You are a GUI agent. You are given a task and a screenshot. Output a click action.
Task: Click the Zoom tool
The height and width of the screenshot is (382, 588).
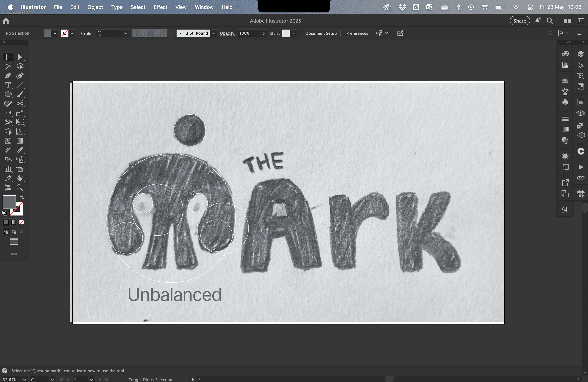pyautogui.click(x=20, y=187)
